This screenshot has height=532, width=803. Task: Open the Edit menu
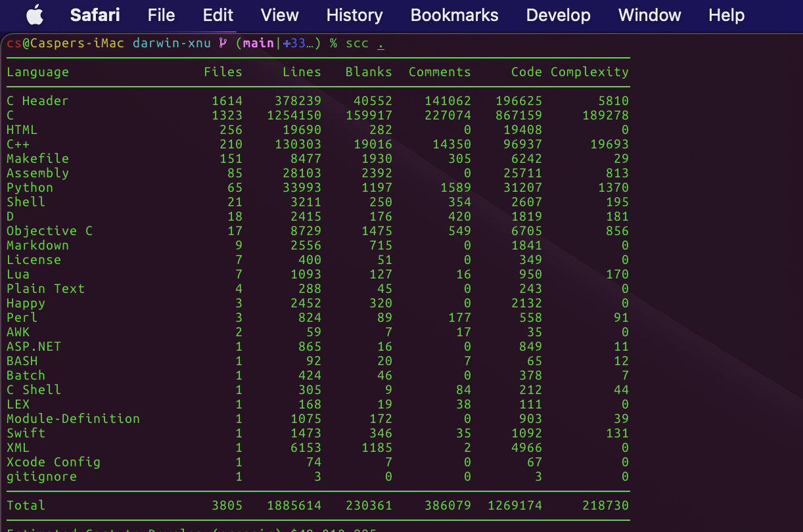coord(218,15)
